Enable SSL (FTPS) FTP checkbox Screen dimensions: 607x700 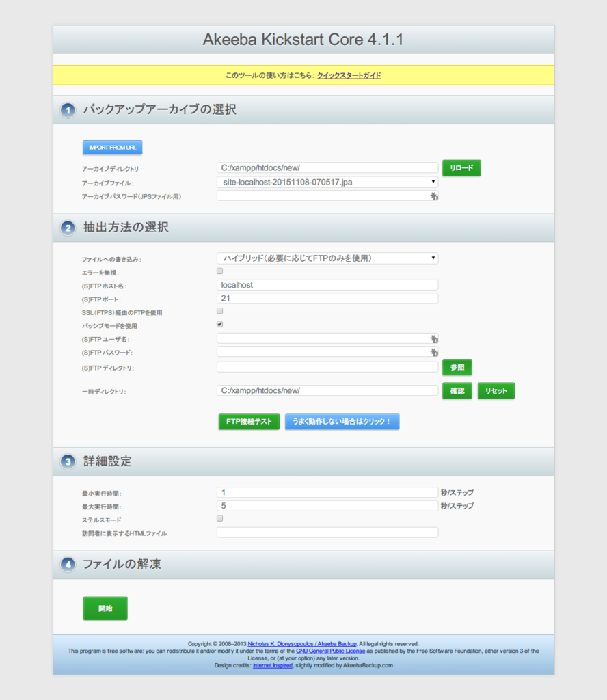point(220,311)
